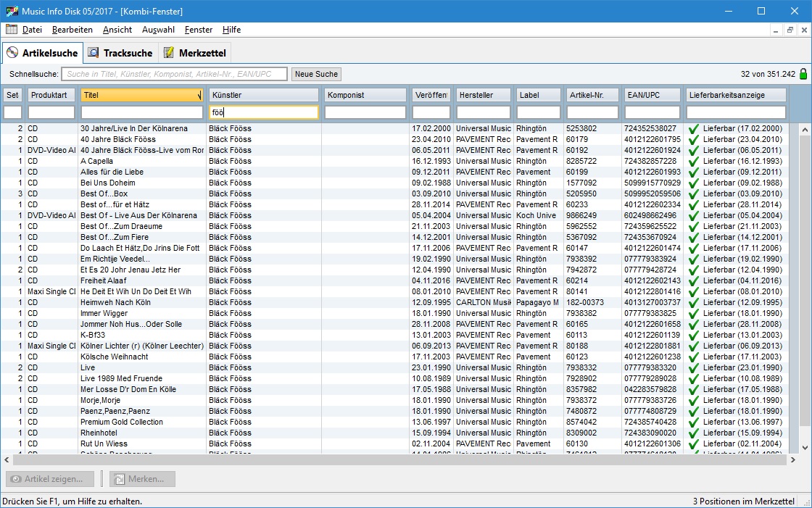Click the vertical scrollbar down arrow

point(805,448)
